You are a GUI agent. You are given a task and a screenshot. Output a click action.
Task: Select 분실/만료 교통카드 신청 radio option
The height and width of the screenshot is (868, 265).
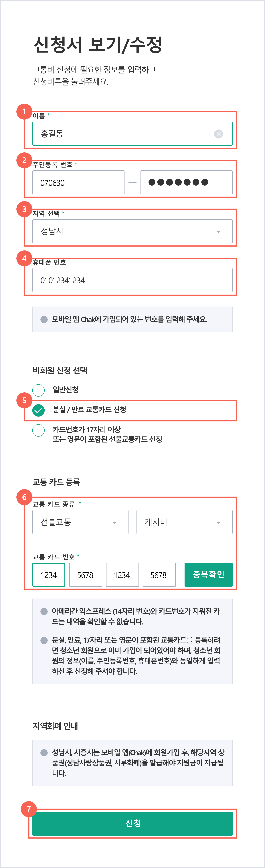tap(38, 410)
